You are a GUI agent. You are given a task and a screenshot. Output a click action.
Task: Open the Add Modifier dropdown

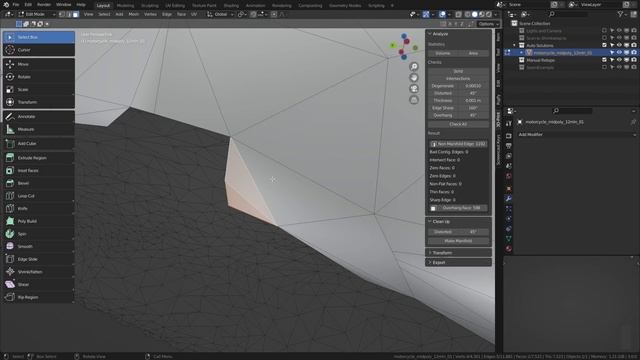(576, 134)
